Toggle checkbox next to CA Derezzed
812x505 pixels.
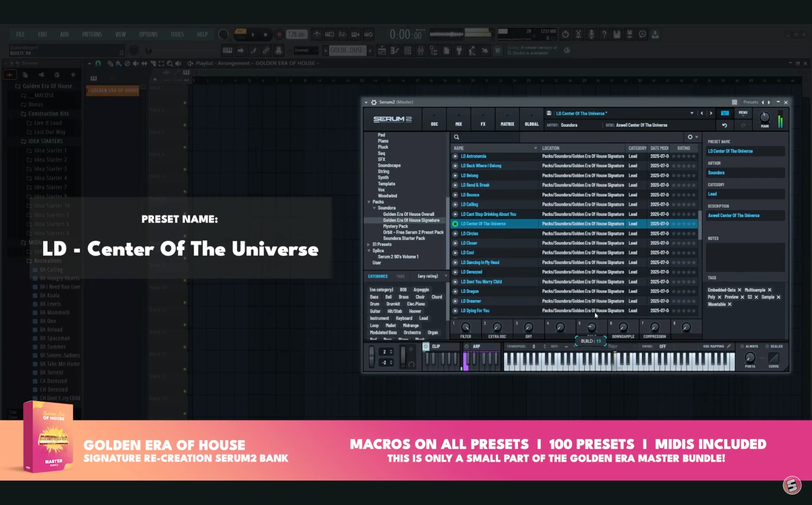pos(35,381)
